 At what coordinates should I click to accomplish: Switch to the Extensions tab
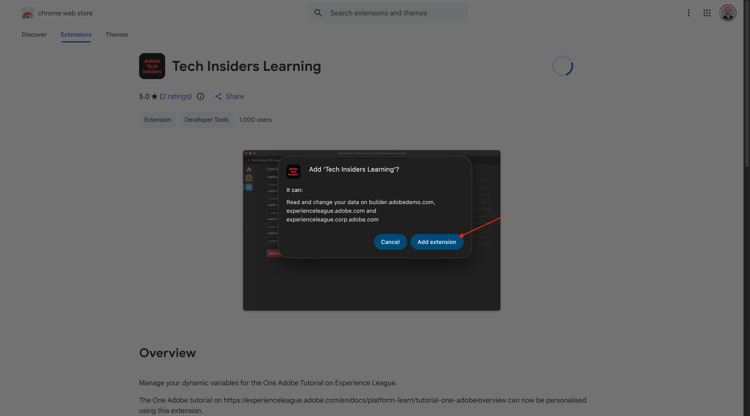[76, 34]
